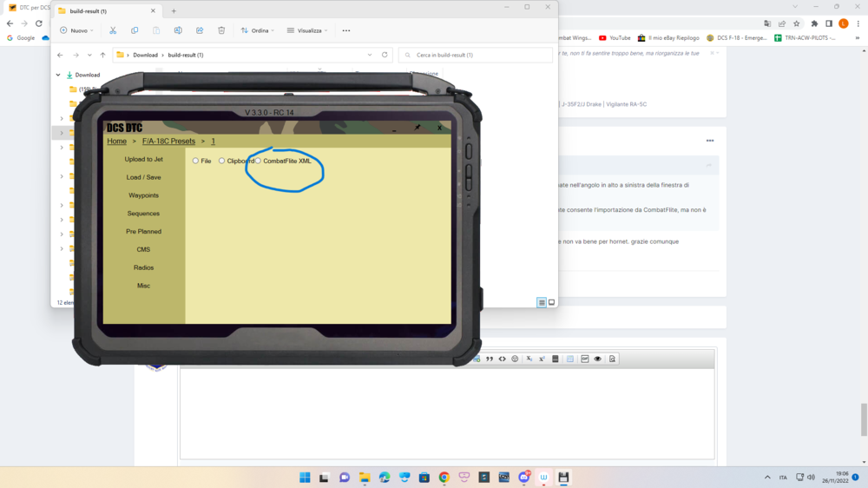The width and height of the screenshot is (868, 488).
Task: Click Paste icon in Explorer toolbar
Action: click(x=156, y=30)
